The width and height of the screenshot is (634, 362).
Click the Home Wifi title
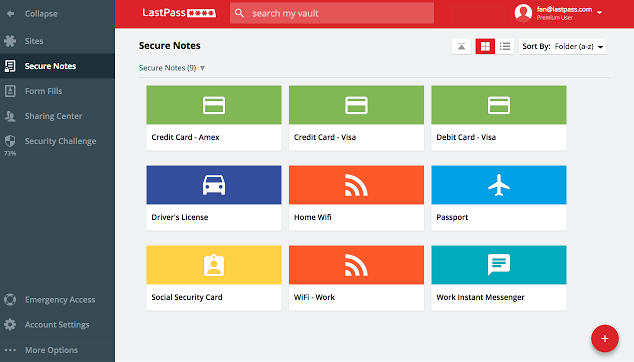(313, 217)
